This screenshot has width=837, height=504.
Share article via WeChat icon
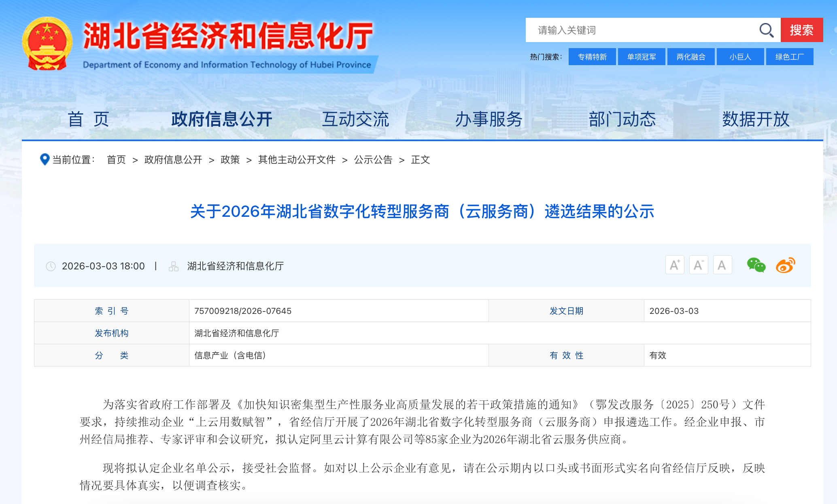(756, 265)
